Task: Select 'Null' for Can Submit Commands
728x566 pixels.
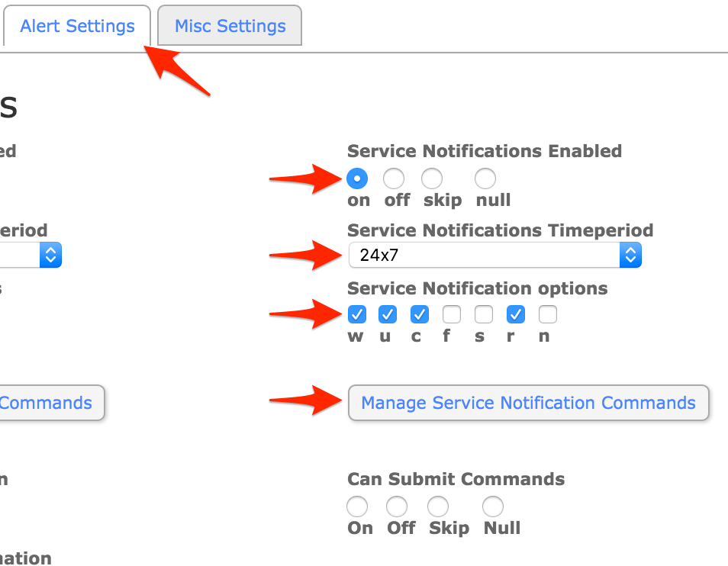Action: 493,507
